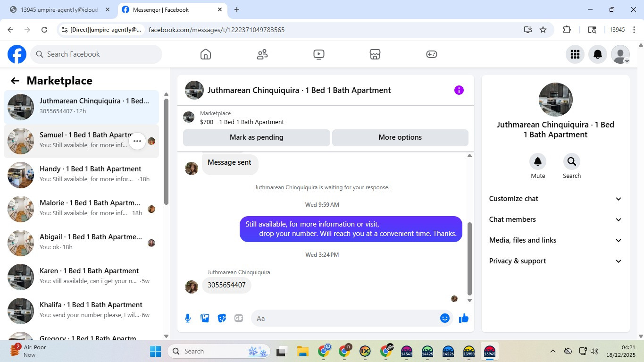Open the Facebook home logo
644x362 pixels.
point(17,54)
